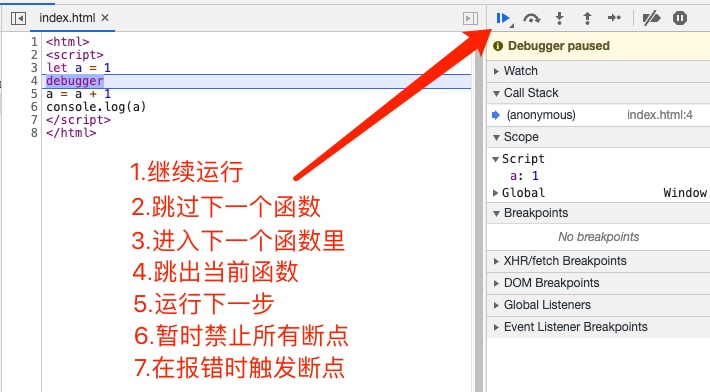Select variable a: 1 in scope
710x392 pixels.
(524, 176)
